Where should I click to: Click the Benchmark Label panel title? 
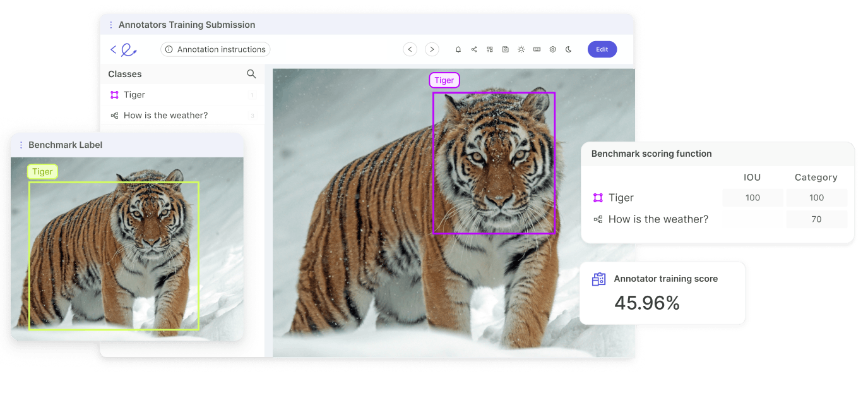click(x=66, y=145)
